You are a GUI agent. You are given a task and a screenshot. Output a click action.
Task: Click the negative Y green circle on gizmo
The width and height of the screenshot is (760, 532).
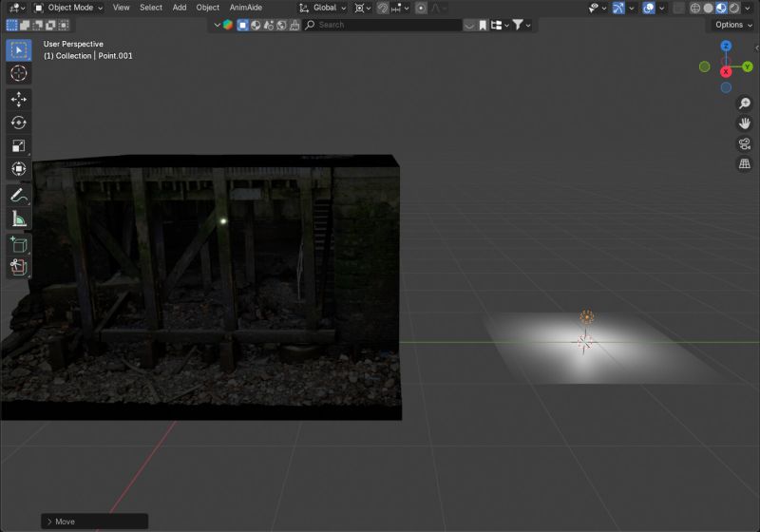(704, 66)
